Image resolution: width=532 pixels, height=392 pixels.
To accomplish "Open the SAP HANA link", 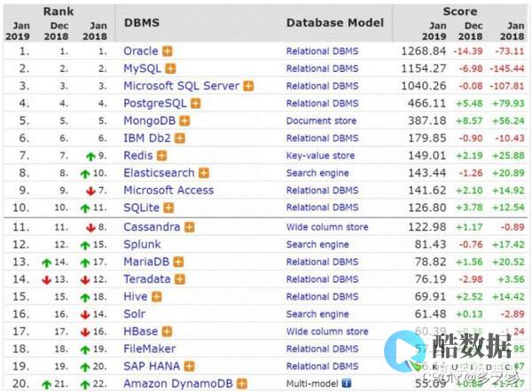I will (x=152, y=366).
